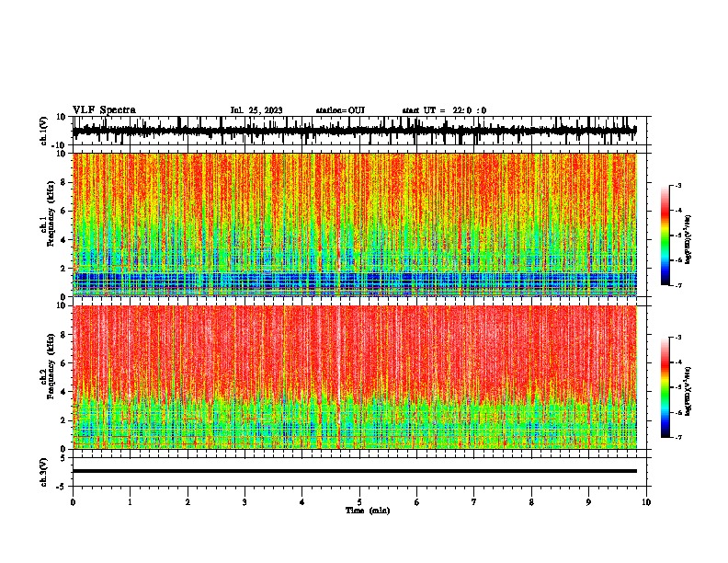Click the '-3' label on ch.1 color scale
This screenshot has width=728, height=563.
click(677, 185)
